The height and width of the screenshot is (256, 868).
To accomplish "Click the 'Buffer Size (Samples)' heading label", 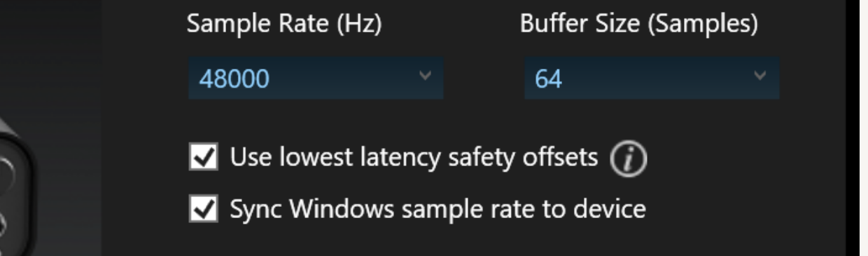I will point(639,25).
